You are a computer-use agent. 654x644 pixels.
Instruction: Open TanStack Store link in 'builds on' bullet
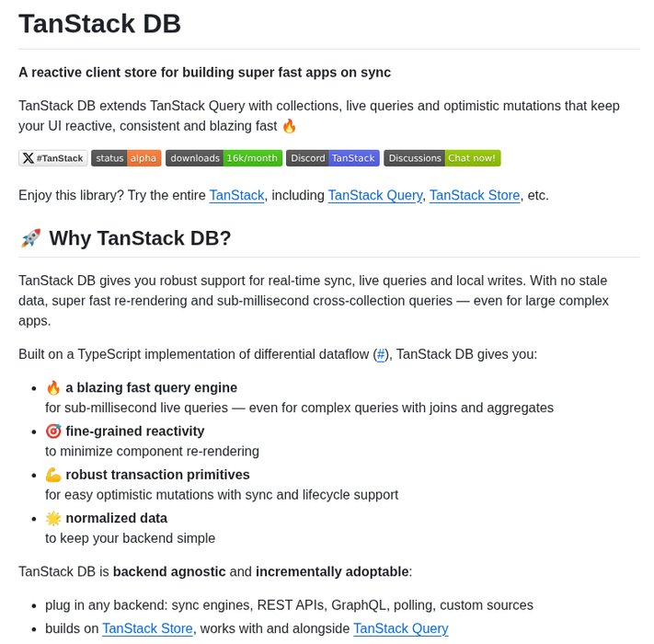point(147,629)
